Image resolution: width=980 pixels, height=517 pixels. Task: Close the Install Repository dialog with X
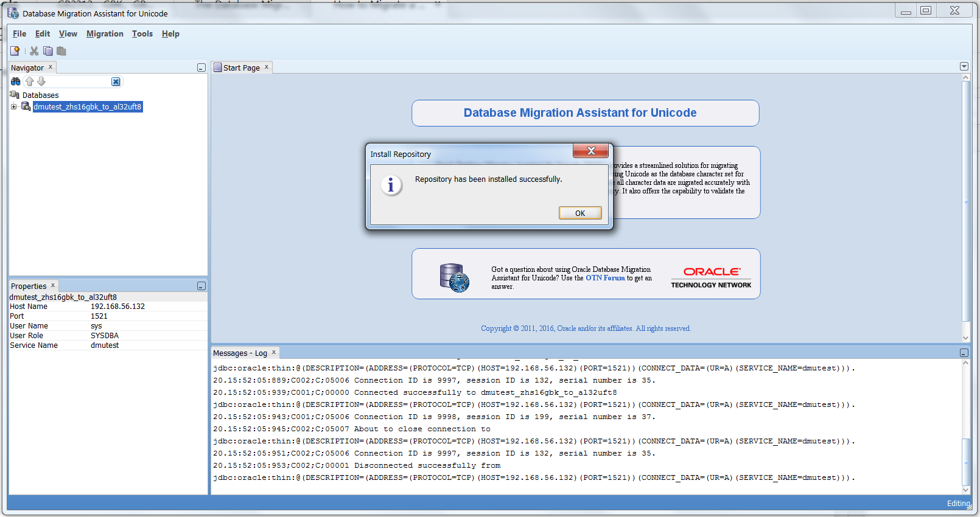590,151
